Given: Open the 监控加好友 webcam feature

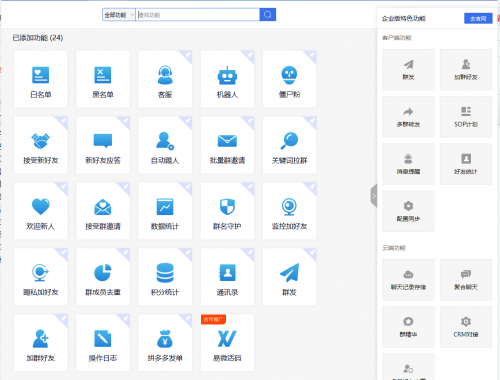Looking at the screenshot, I should tap(289, 211).
